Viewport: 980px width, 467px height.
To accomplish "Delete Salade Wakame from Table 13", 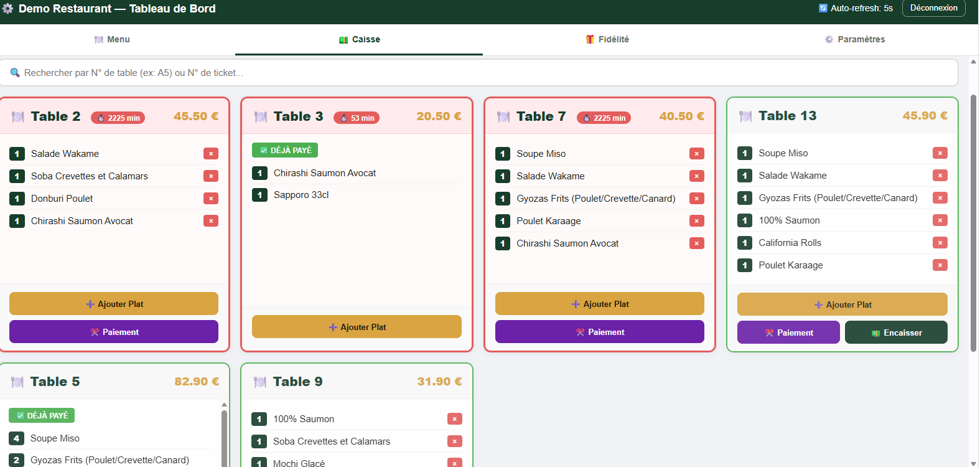I will (x=940, y=176).
